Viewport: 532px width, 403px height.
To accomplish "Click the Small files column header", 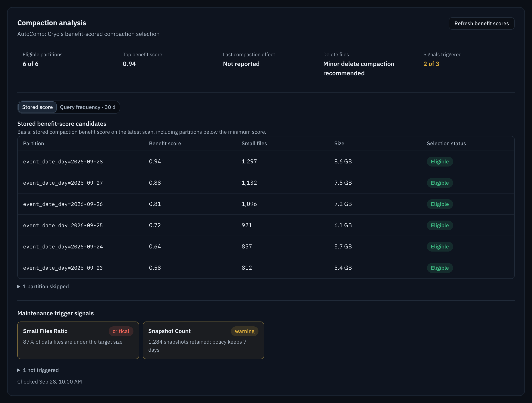I will point(254,143).
